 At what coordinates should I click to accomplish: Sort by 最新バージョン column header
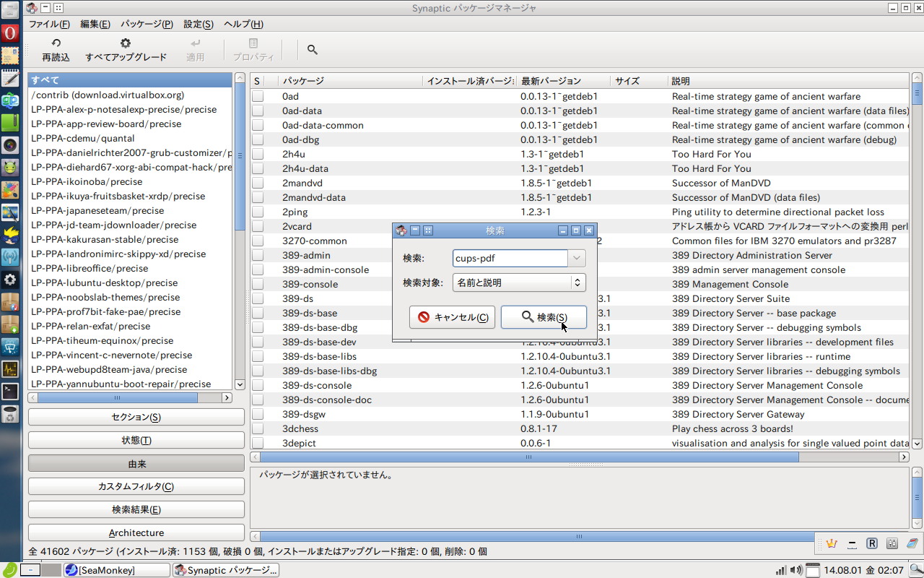pos(564,81)
